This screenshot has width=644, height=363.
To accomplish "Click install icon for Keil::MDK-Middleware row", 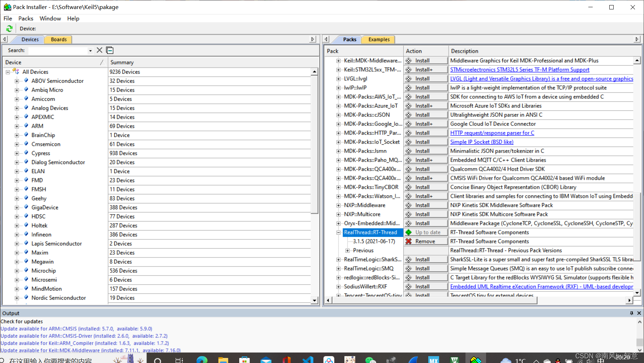I will [409, 60].
